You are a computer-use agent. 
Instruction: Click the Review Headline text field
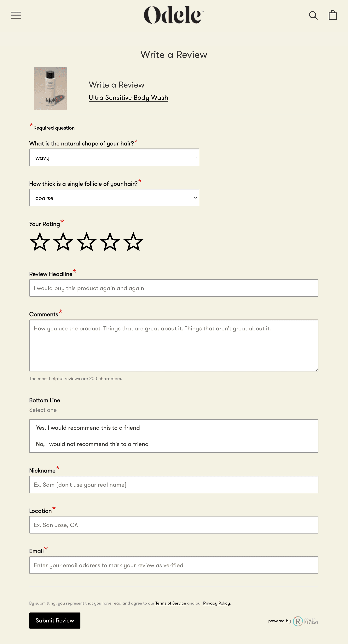tap(173, 288)
